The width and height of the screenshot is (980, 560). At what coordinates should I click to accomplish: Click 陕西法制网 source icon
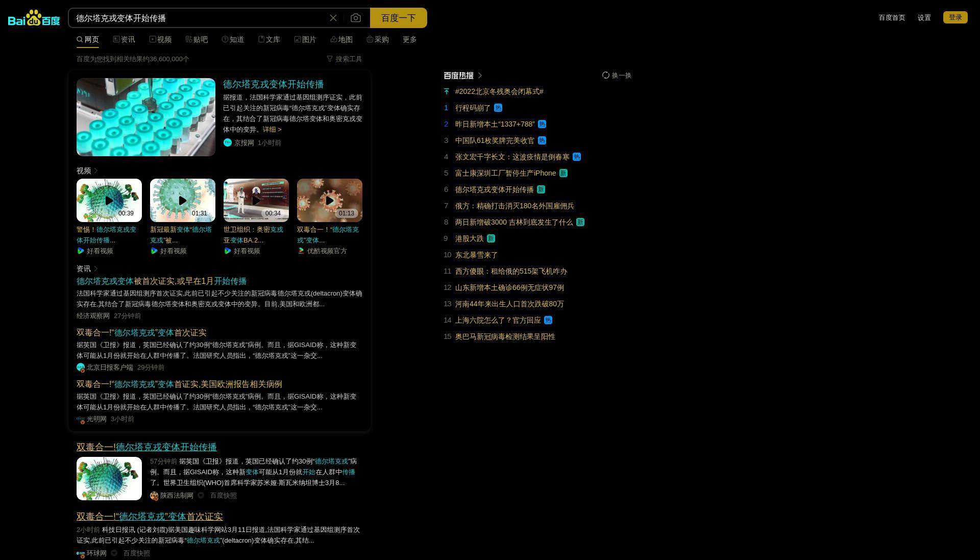[154, 496]
